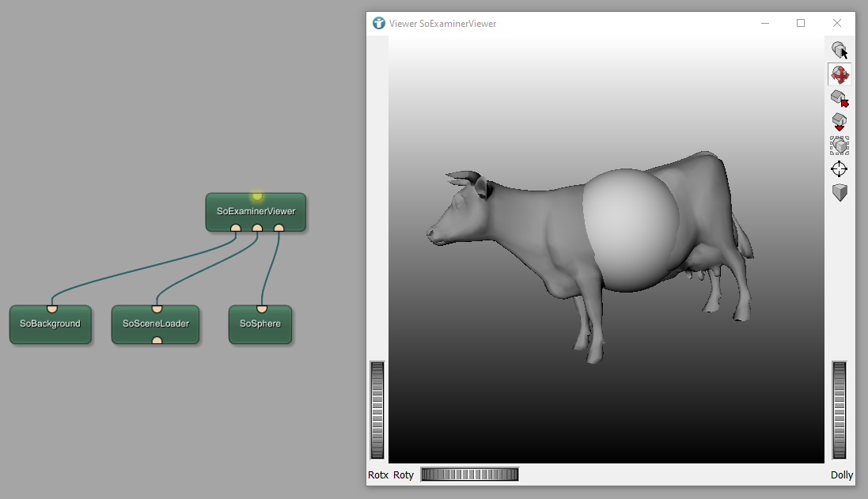Click the viewer application icon in title bar
This screenshot has height=499, width=868.
[379, 24]
